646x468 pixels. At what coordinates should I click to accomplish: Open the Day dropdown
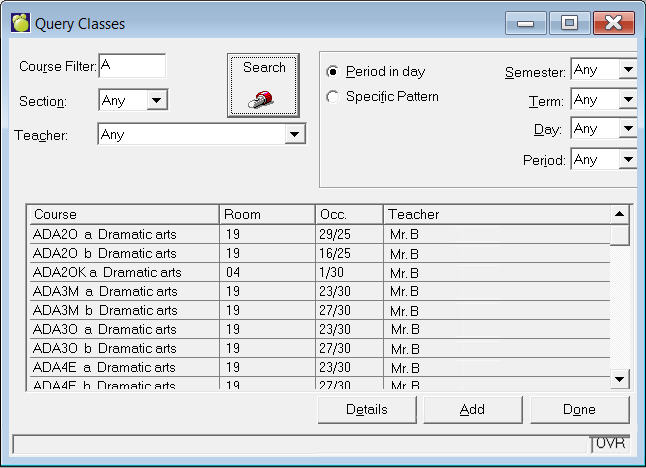[x=627, y=129]
